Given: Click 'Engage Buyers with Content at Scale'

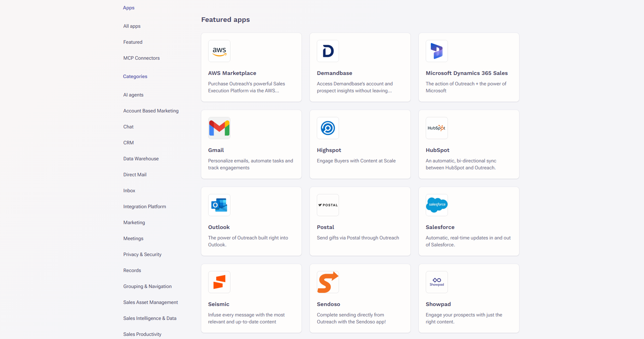Looking at the screenshot, I should point(356,161).
